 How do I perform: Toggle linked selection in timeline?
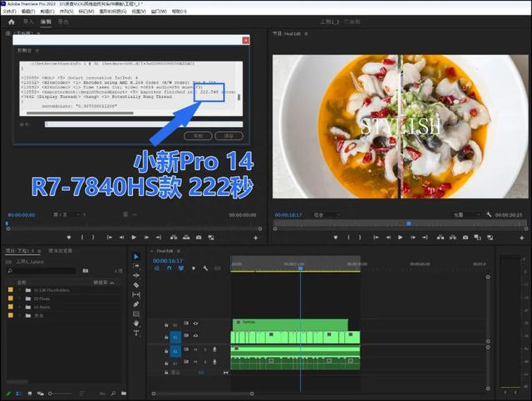(x=181, y=268)
